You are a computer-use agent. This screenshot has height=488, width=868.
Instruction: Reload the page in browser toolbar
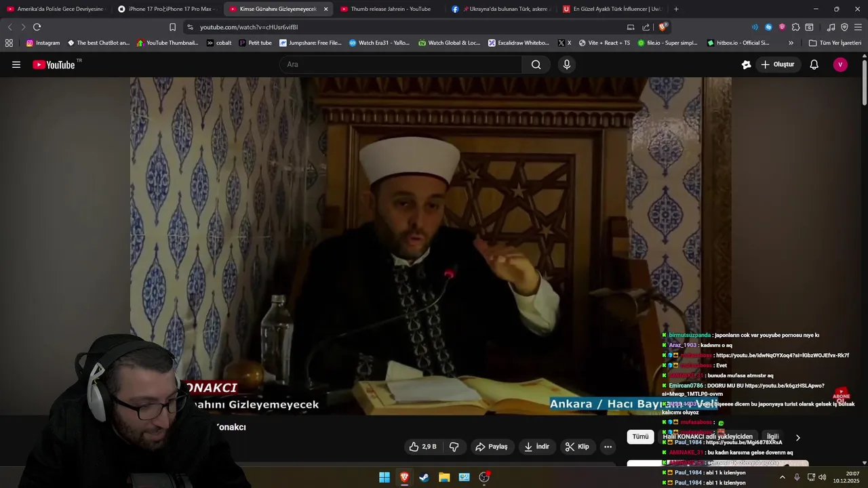pos(37,27)
